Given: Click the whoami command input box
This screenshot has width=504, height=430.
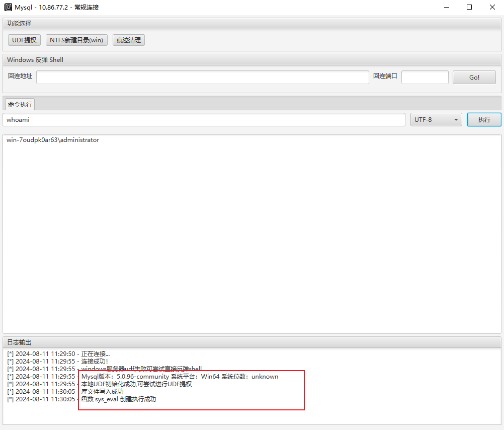Looking at the screenshot, I should pyautogui.click(x=204, y=119).
